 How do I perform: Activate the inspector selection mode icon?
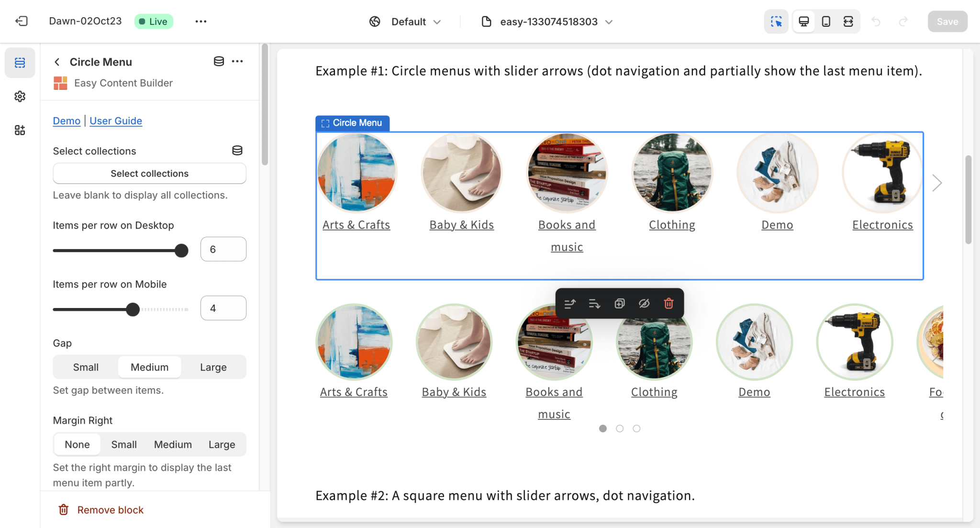coord(776,21)
